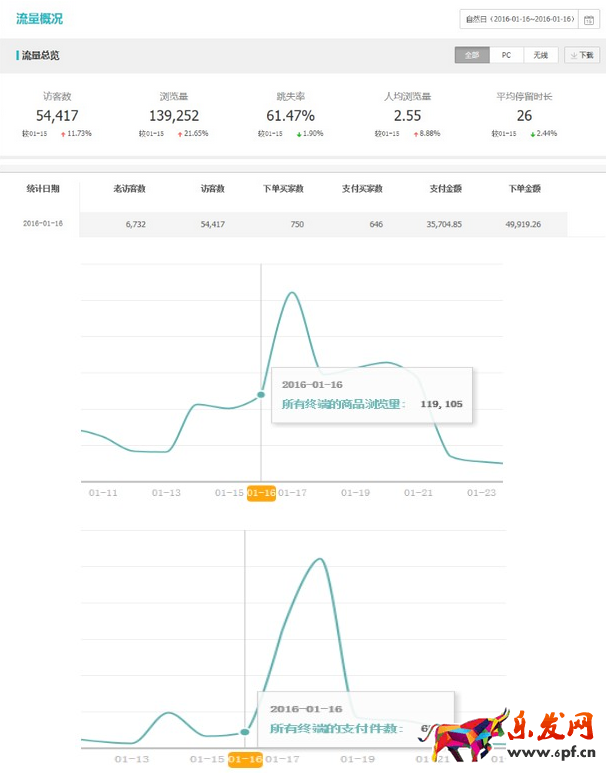
Task: Click the 01-19 axis label on upper chart
Action: (x=355, y=492)
